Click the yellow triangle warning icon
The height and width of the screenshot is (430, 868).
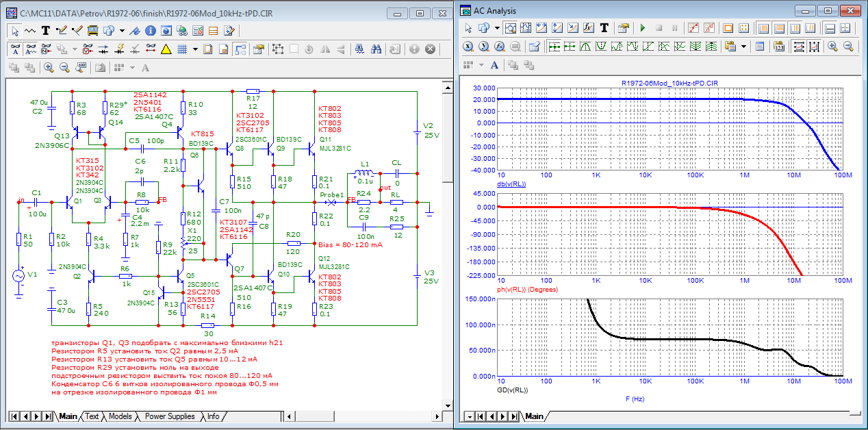point(166,49)
